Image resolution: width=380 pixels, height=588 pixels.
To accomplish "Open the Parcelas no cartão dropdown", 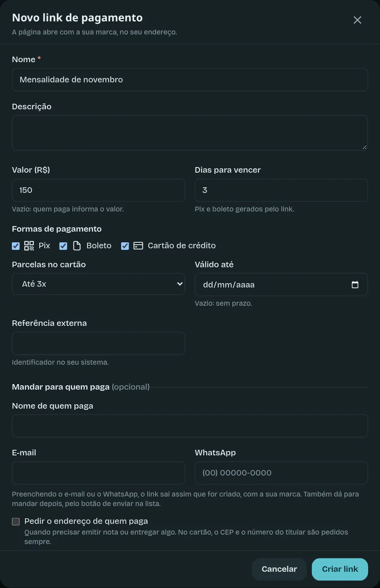I will (99, 284).
